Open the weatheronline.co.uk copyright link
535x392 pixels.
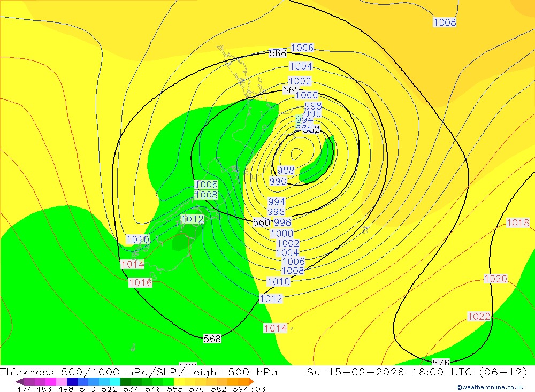[x=490, y=387]
